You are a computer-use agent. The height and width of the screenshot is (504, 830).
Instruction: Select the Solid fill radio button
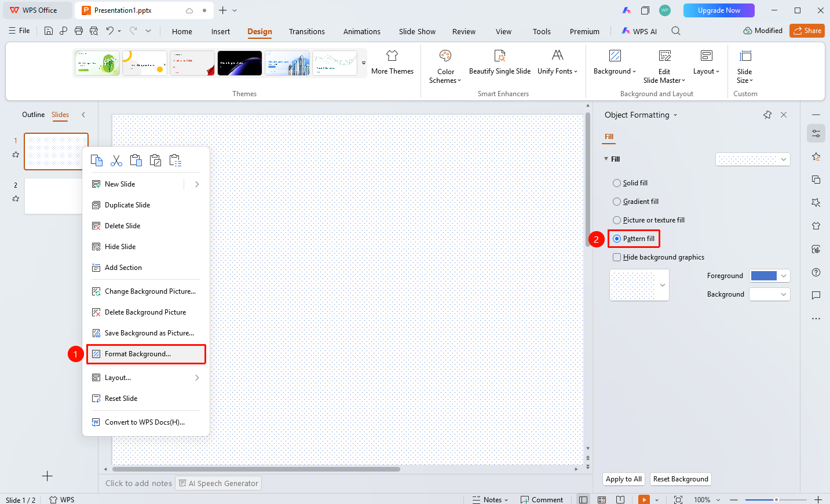617,183
